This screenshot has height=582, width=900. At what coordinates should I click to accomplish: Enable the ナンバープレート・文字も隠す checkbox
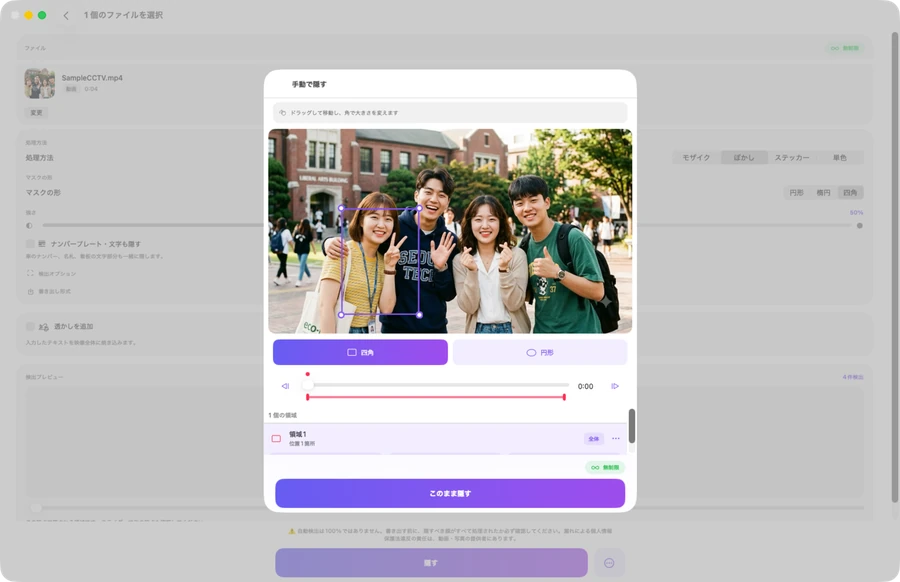click(30, 244)
